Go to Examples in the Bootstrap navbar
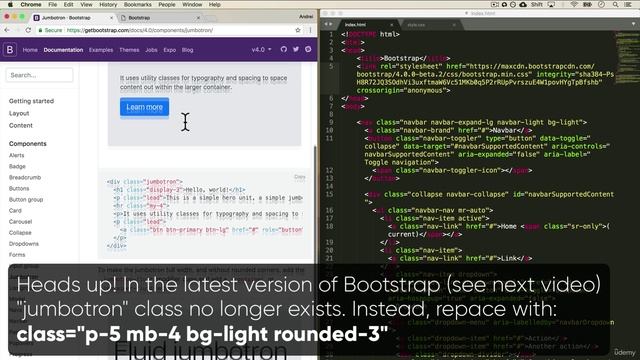 101,50
